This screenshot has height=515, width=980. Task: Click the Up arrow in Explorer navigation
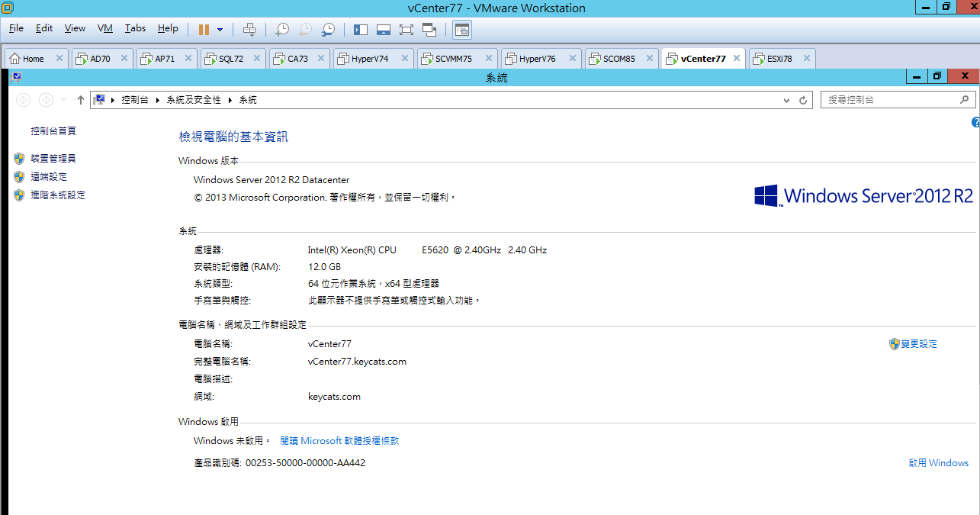81,100
